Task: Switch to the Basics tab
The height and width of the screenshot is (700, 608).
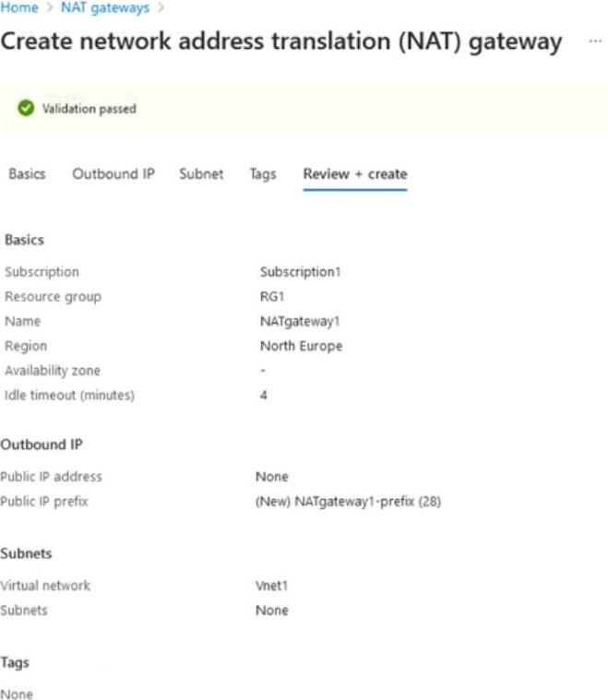Action: [27, 173]
